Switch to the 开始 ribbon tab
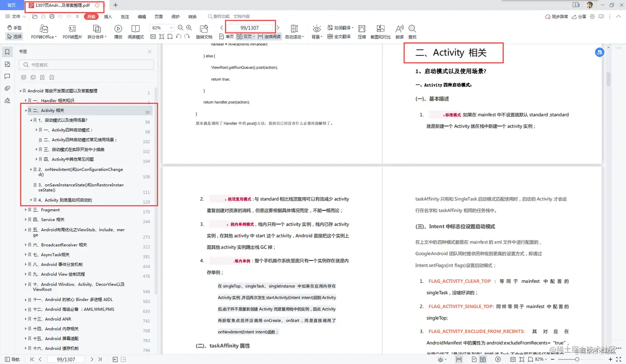Image resolution: width=626 pixels, height=364 pixels. pyautogui.click(x=91, y=17)
